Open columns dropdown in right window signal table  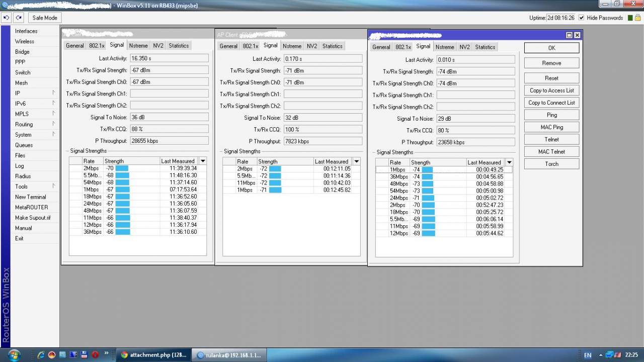coord(509,162)
